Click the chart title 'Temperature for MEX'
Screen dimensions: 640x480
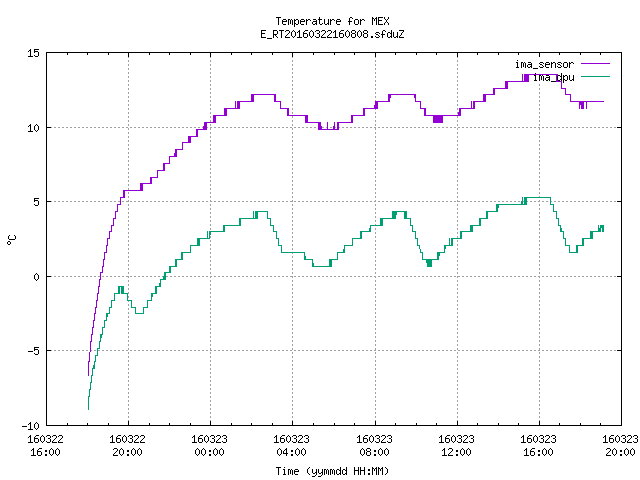(332, 21)
